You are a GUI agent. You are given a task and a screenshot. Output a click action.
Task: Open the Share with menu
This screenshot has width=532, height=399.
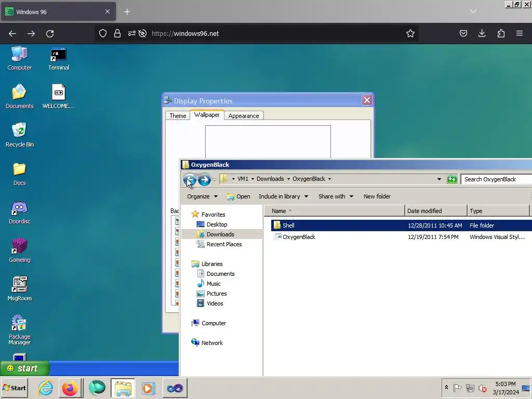(x=336, y=196)
